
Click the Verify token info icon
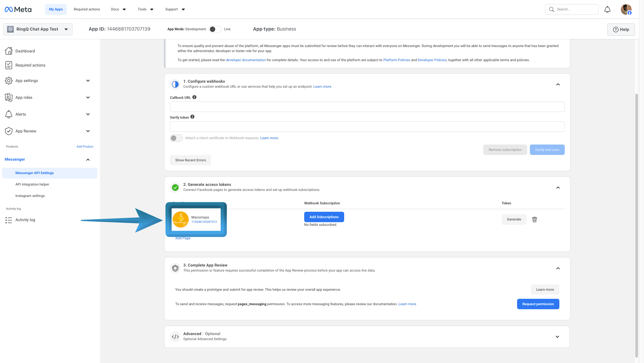[192, 117]
